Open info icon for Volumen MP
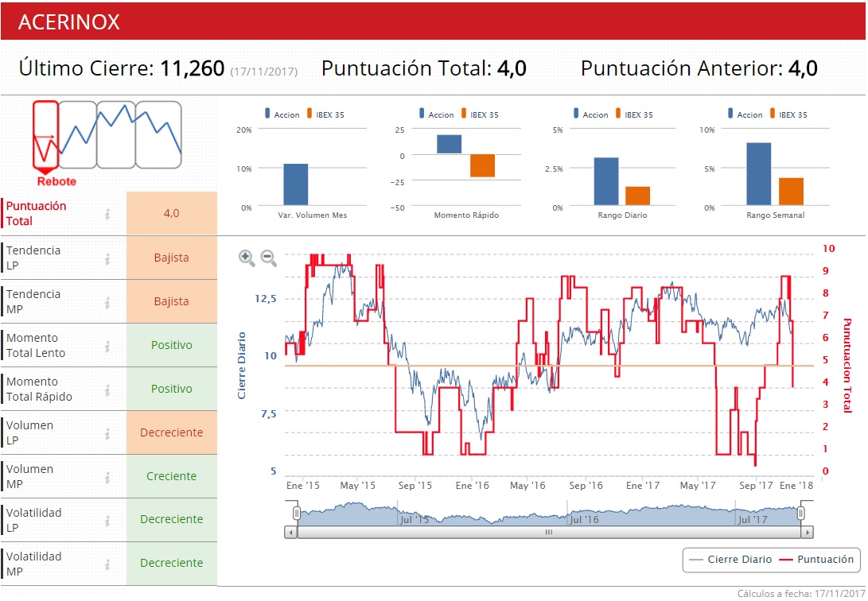 click(107, 477)
